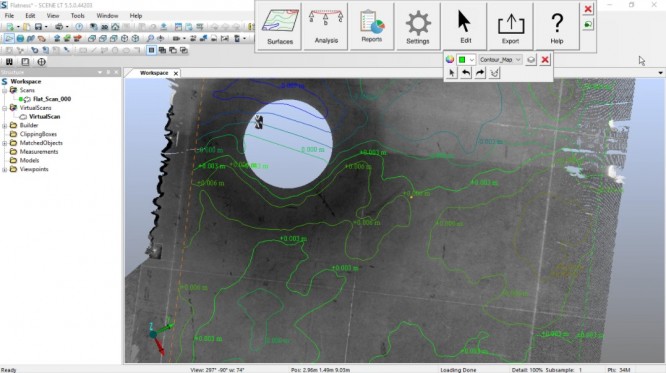
Task: Open the Reports pie-chart tool
Action: 372,27
